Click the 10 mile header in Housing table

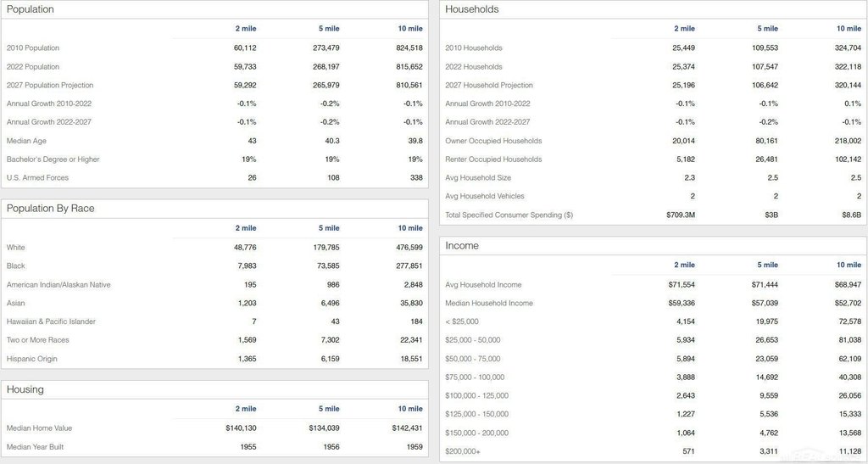[x=410, y=409]
